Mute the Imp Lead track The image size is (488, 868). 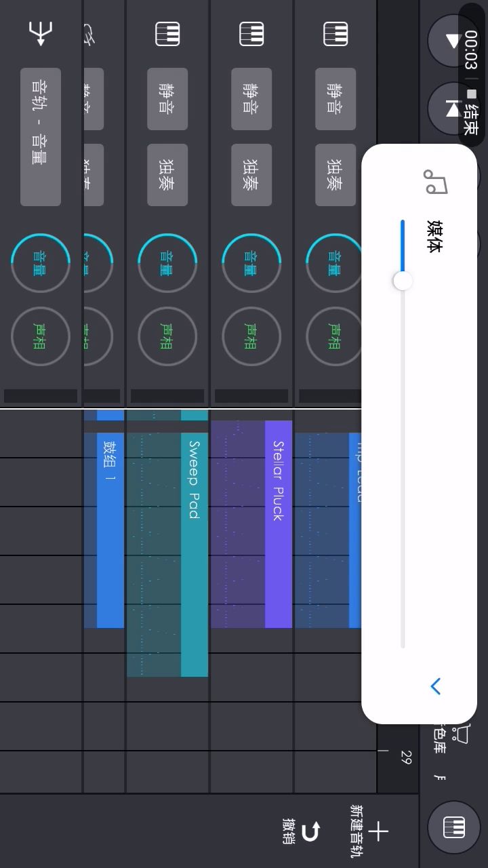pos(335,99)
